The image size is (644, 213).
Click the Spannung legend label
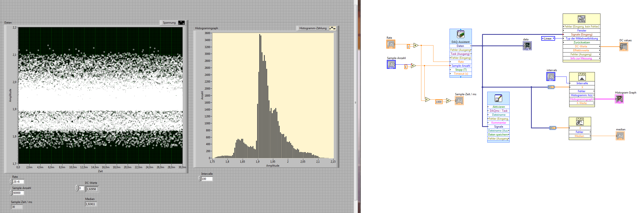[x=169, y=23]
